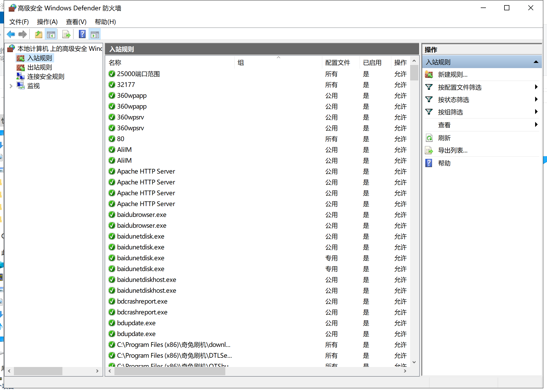Click 导出列表... in the actions pane
This screenshot has height=392, width=547.
click(x=453, y=150)
